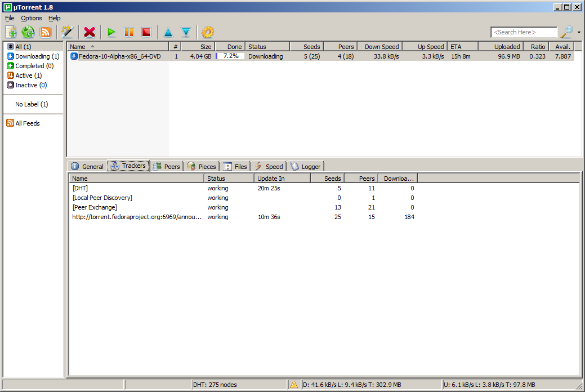Open the Options menu

[x=32, y=18]
